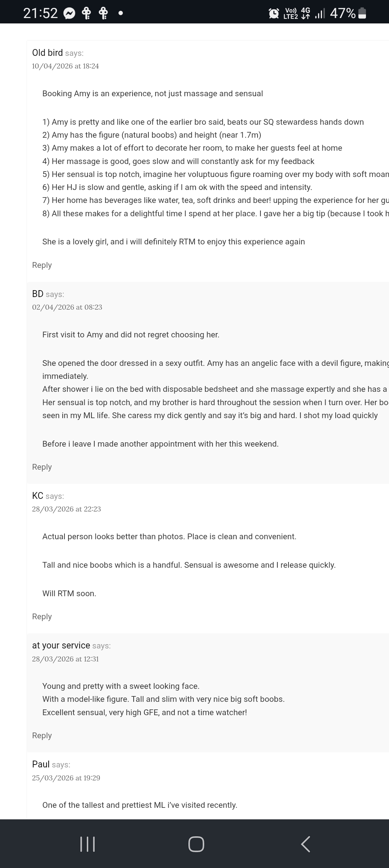Select the timestamp under Old bird's name
The width and height of the screenshot is (389, 868).
[66, 66]
